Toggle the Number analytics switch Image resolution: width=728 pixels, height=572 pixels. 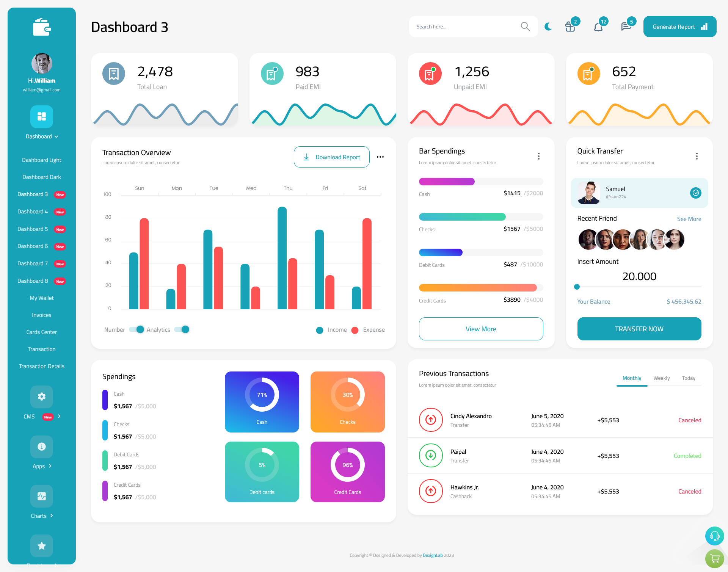pyautogui.click(x=136, y=329)
